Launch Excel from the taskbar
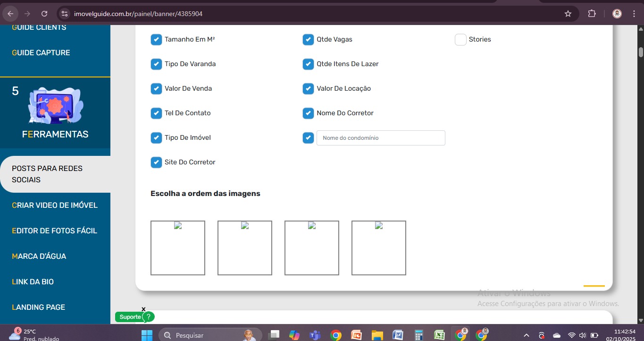Screen dimensions: 644x341 pyautogui.click(x=439, y=335)
